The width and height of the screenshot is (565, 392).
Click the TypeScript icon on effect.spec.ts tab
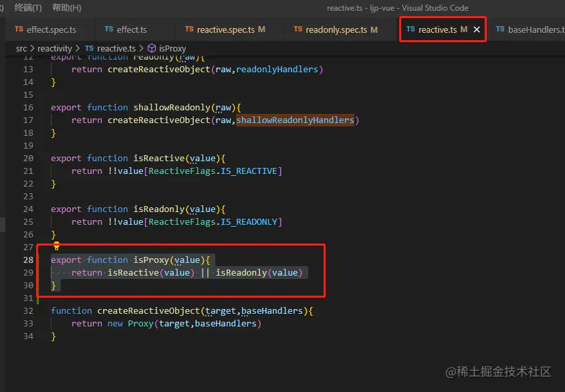point(19,29)
